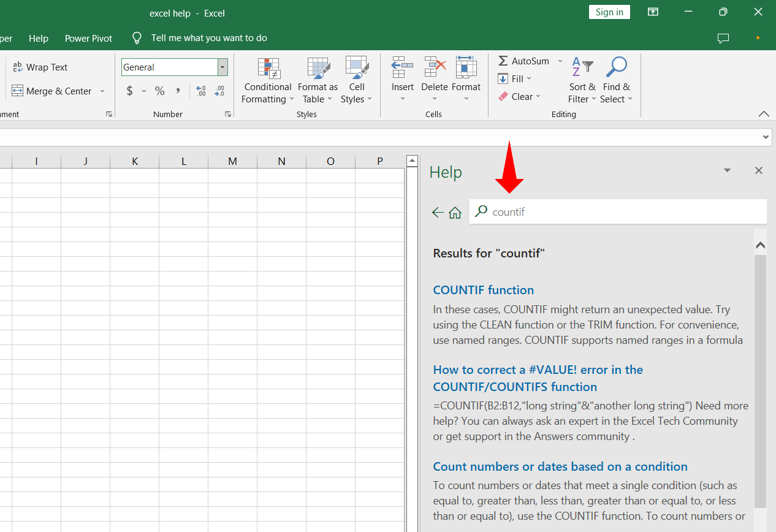Click the formula bar input area
776x532 pixels.
pos(380,137)
